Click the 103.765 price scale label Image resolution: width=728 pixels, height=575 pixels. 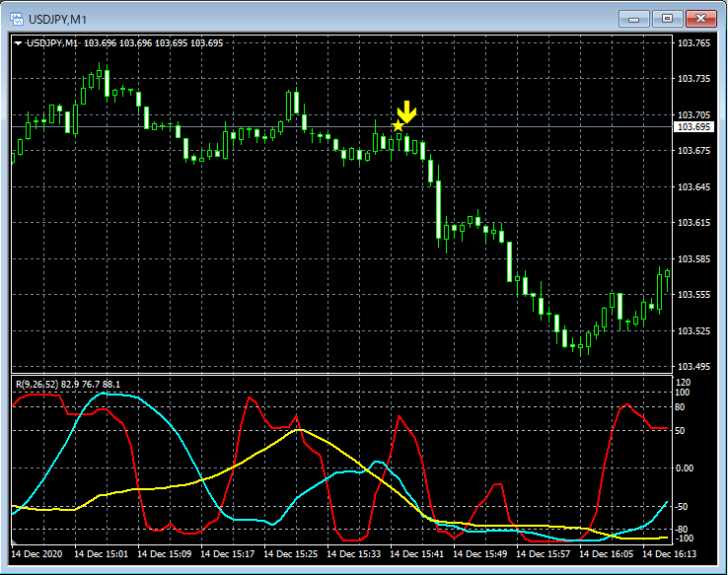coord(692,43)
